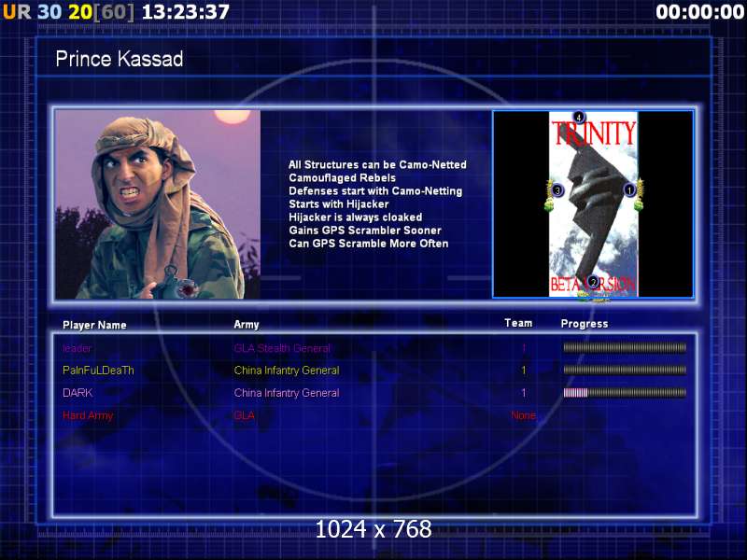Click the 00:00:00 timer at top right
Screen dimensions: 747x560
[698, 12]
